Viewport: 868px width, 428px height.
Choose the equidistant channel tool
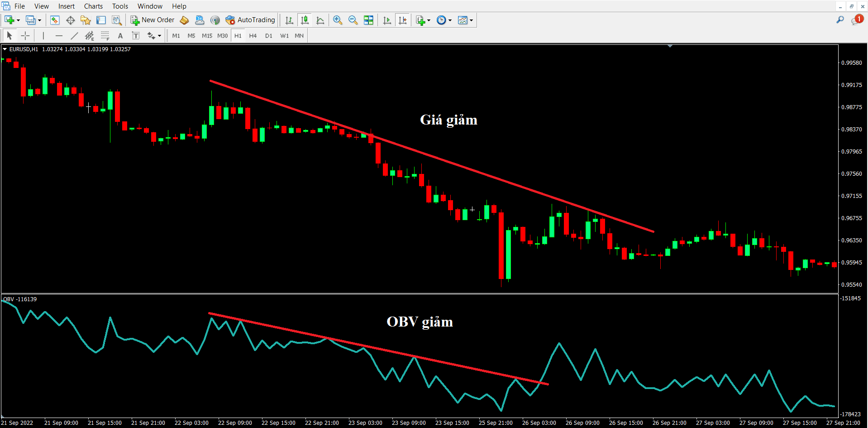tap(90, 35)
